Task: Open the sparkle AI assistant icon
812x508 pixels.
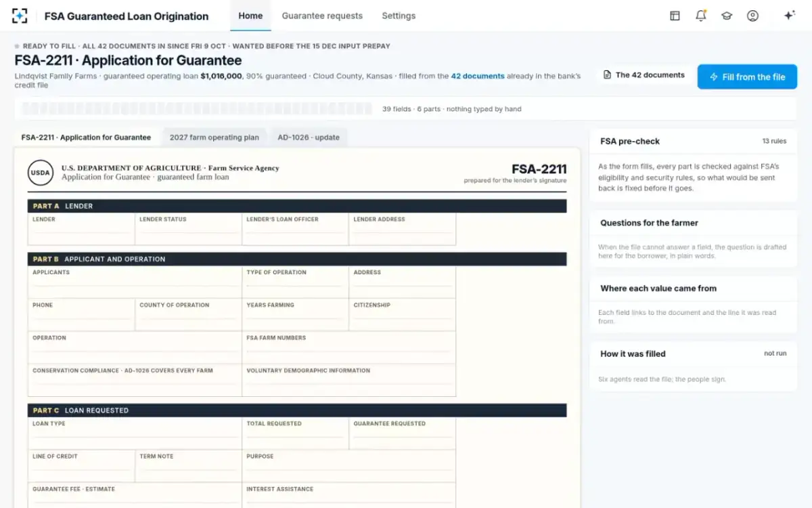Action: [789, 16]
